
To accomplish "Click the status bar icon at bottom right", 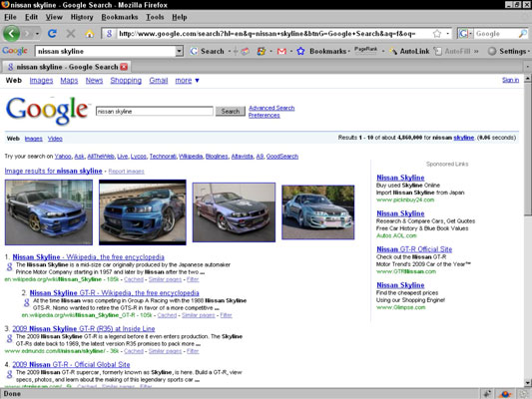I will pos(523,394).
